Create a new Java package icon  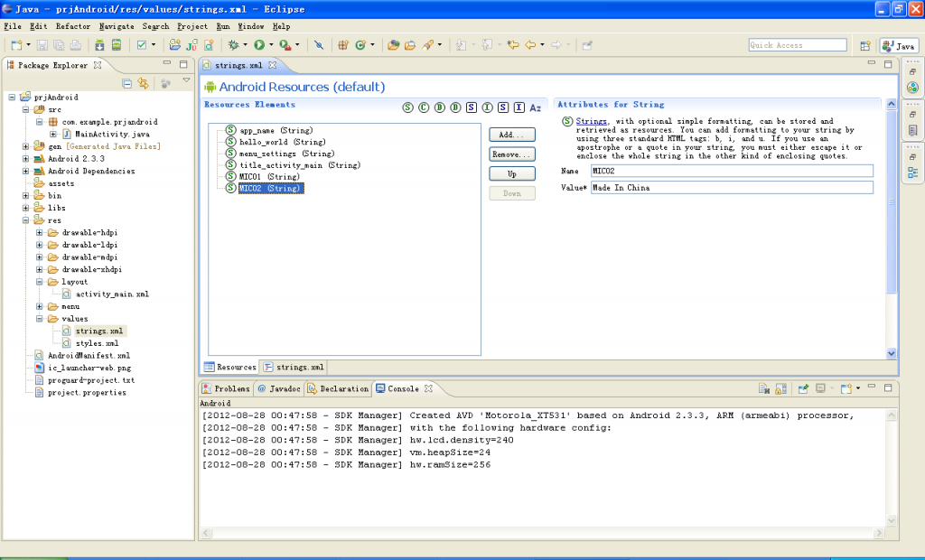click(x=343, y=45)
